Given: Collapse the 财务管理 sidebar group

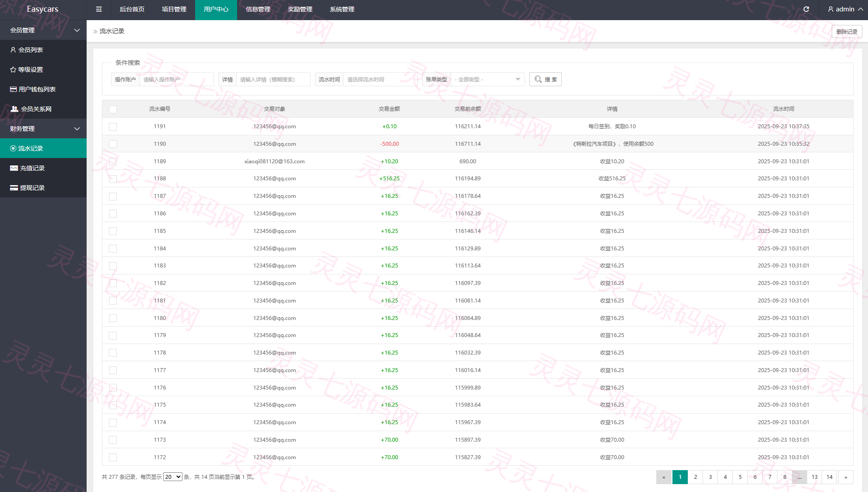Looking at the screenshot, I should click(x=43, y=129).
